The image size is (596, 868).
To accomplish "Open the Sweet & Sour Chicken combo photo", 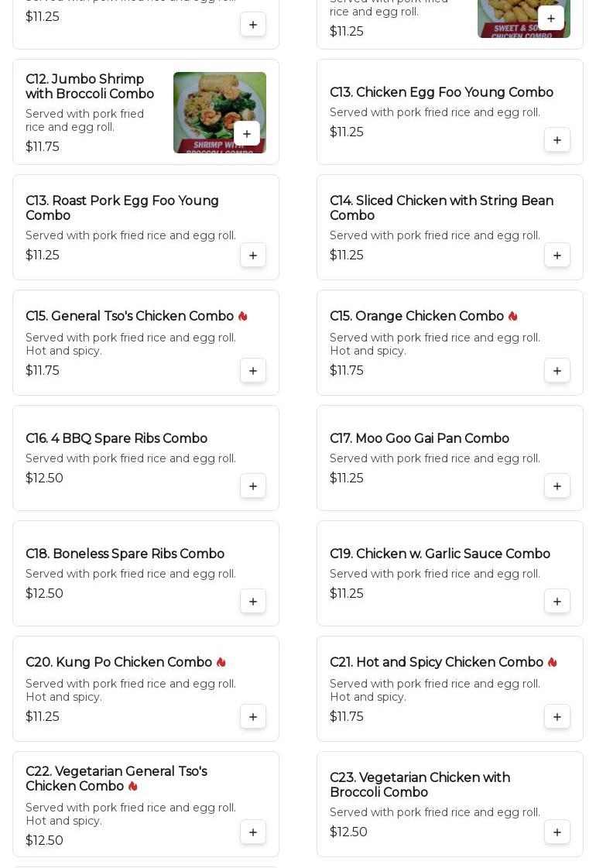I will pyautogui.click(x=523, y=19).
